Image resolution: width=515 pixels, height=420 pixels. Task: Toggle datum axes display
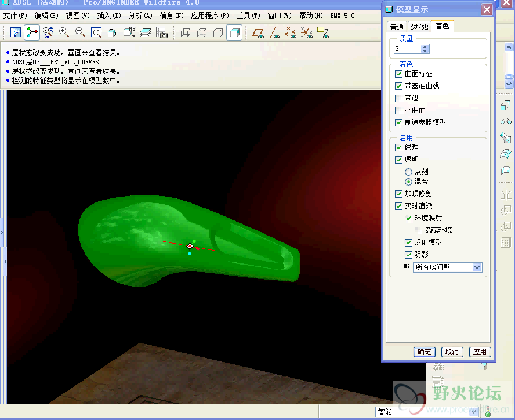(x=274, y=32)
